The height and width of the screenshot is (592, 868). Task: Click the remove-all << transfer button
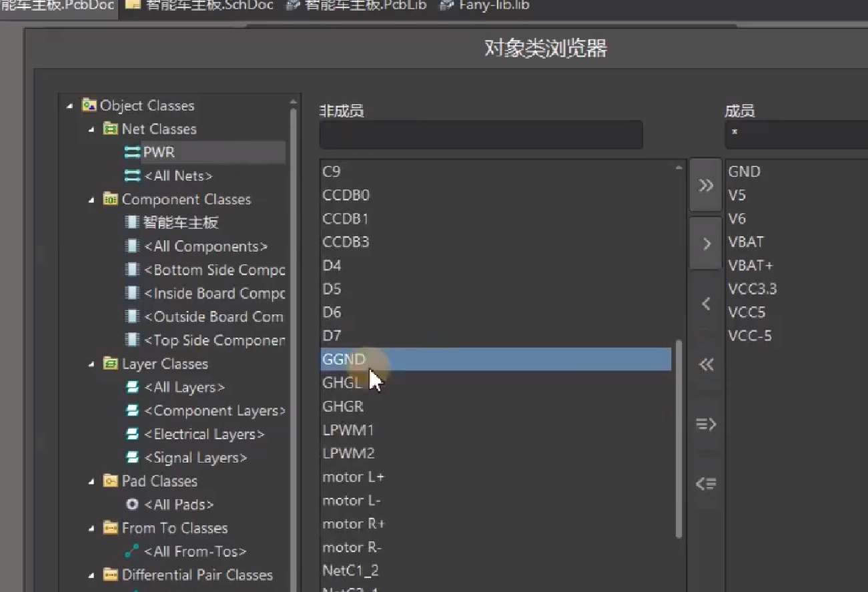(x=705, y=364)
